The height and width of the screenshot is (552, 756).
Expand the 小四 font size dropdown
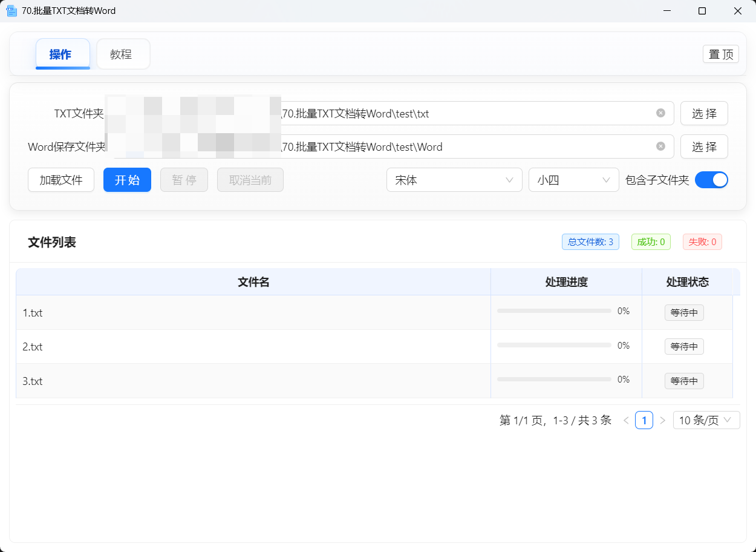573,180
